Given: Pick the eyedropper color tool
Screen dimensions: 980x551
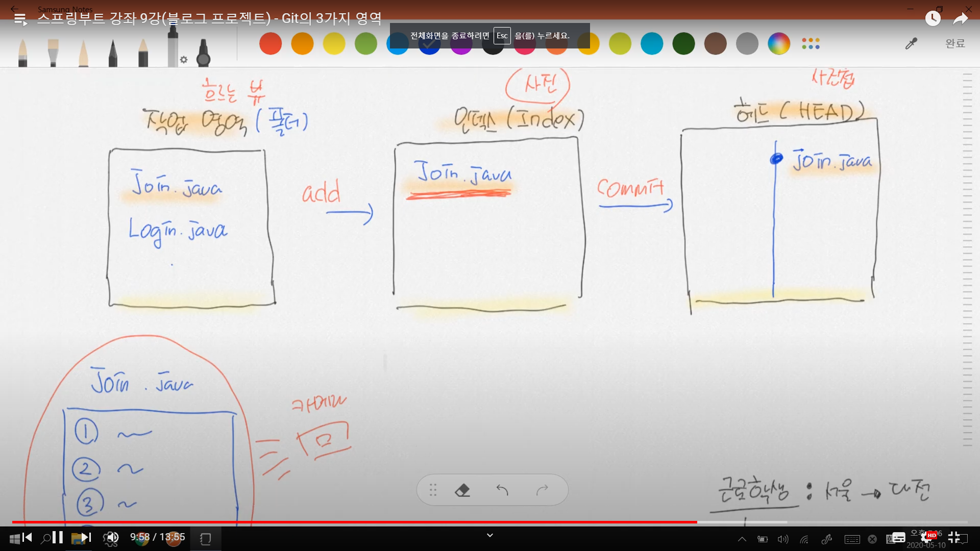Looking at the screenshot, I should coord(911,44).
